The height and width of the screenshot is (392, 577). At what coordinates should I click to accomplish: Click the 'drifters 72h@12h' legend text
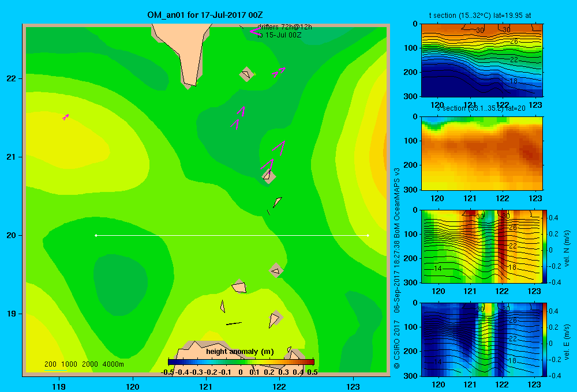click(284, 27)
